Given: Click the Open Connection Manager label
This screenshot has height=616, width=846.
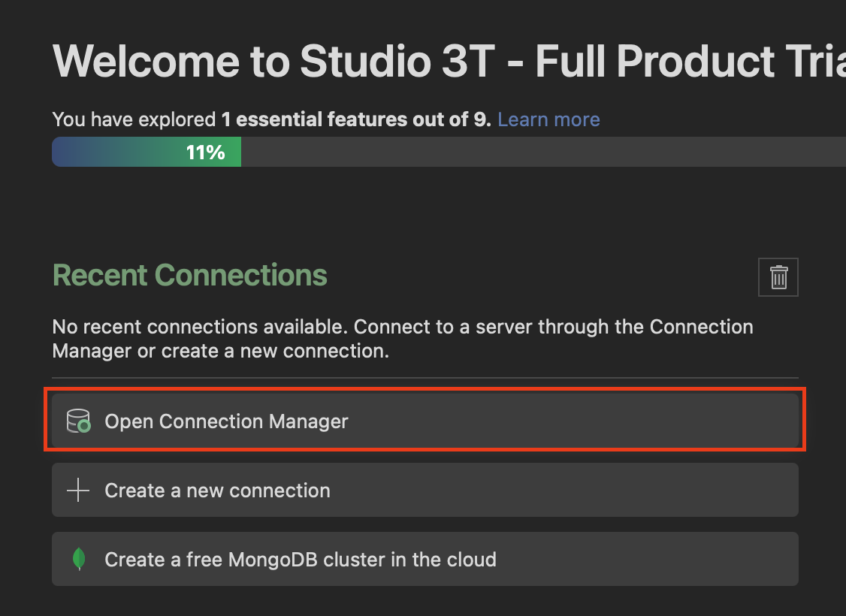Looking at the screenshot, I should (226, 421).
